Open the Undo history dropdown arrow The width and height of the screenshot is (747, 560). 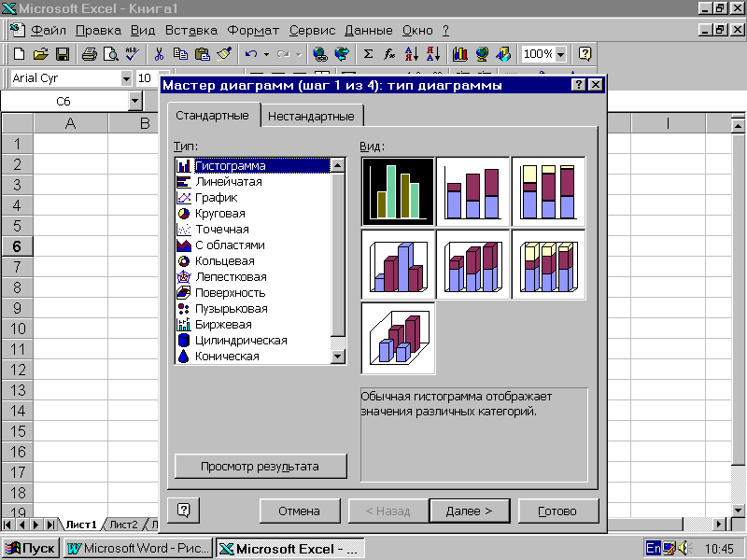pyautogui.click(x=266, y=54)
